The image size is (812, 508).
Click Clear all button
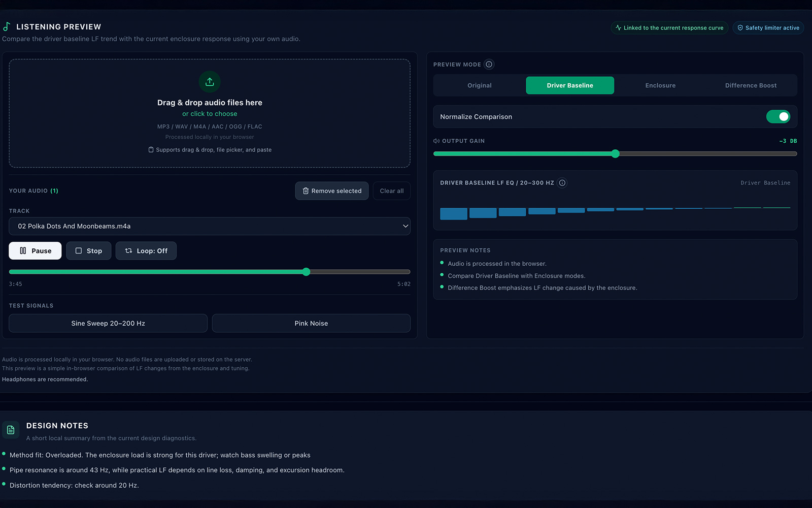coord(392,191)
